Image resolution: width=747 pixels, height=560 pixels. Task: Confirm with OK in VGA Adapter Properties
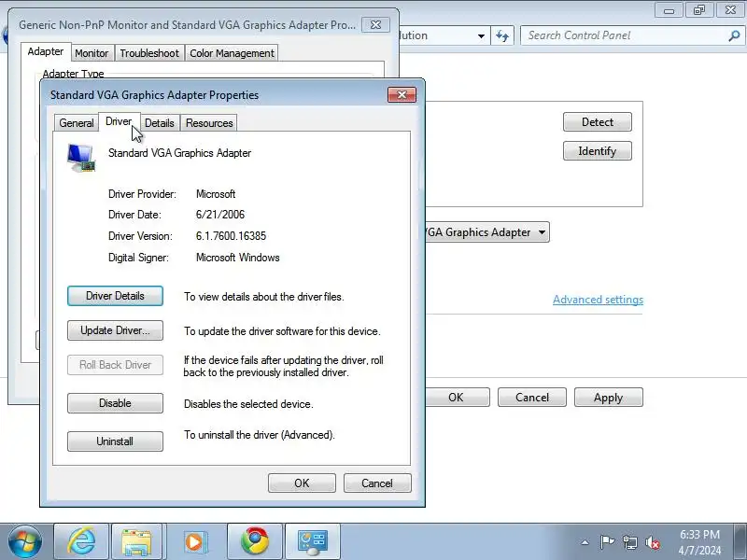coord(302,483)
